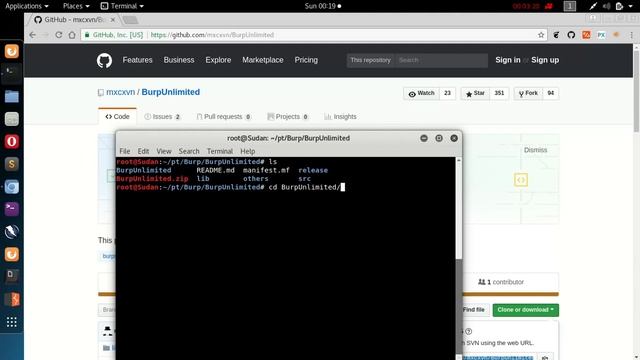The width and height of the screenshot is (640, 360).
Task: Open the system volume icon
Action: tap(607, 6)
